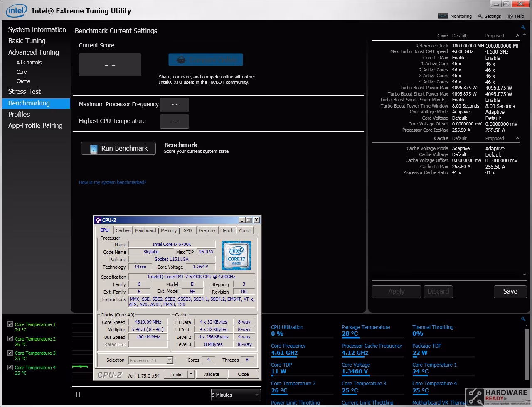Click the Intel Core i7 badge in CPU-Z
This screenshot has width=532, height=407.
point(236,255)
